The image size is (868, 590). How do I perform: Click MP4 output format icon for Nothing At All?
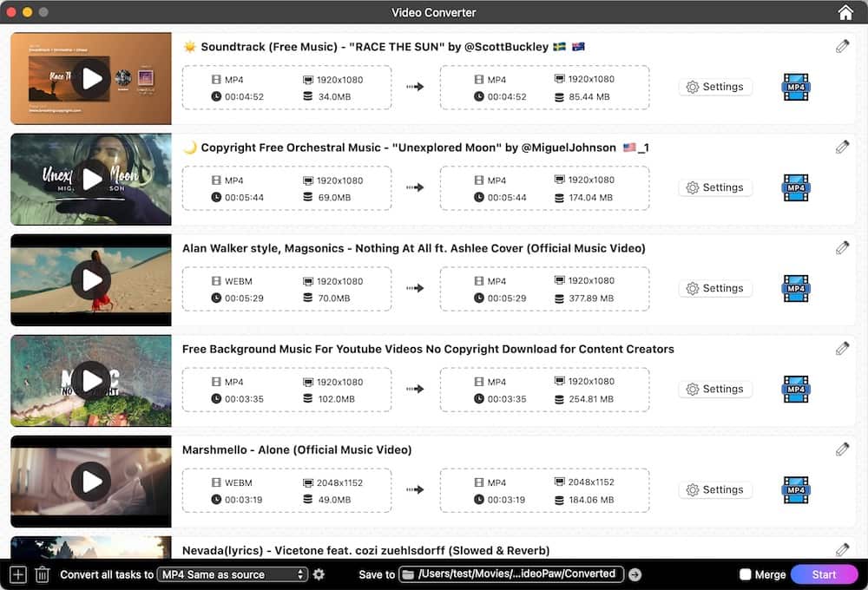(x=795, y=288)
